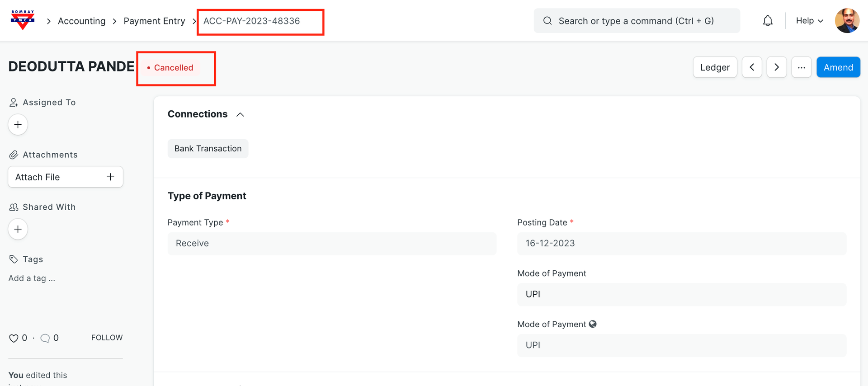Screen dimensions: 868x386
Task: Open the three-dots more actions menu
Action: [x=801, y=67]
